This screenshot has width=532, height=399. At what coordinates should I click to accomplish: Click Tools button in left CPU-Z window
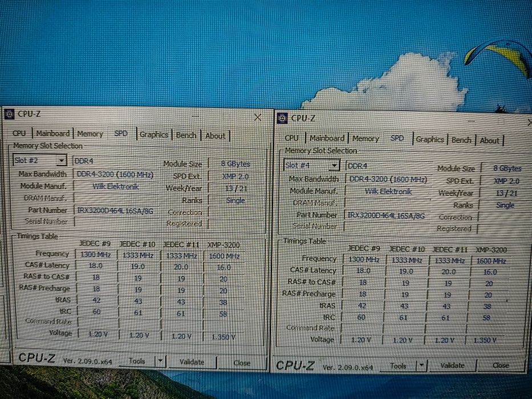137,361
